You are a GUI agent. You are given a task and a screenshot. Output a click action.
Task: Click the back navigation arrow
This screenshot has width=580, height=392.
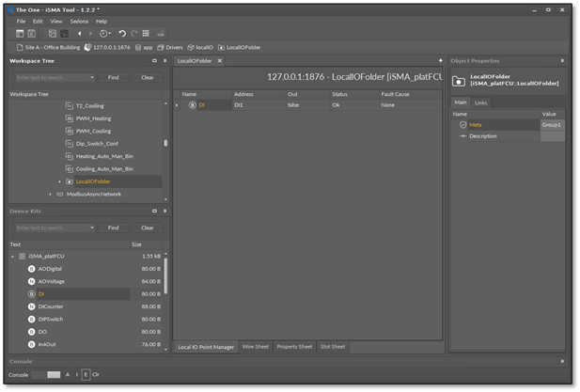point(79,33)
